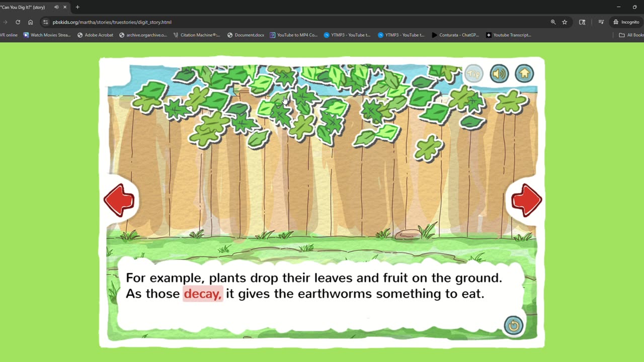Open the Youtube Transcript bookmark
The height and width of the screenshot is (362, 644).
(508, 35)
